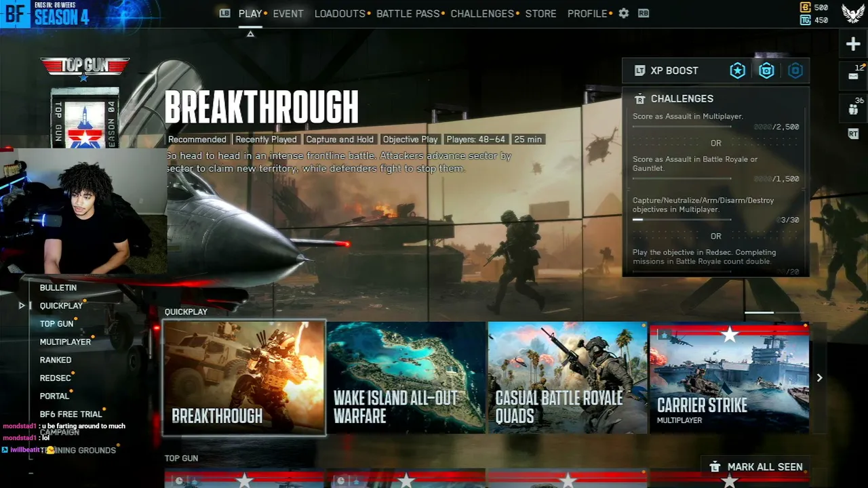Click the gold currency icon showing 500
Screen dimensions: 868x488
(805, 7)
